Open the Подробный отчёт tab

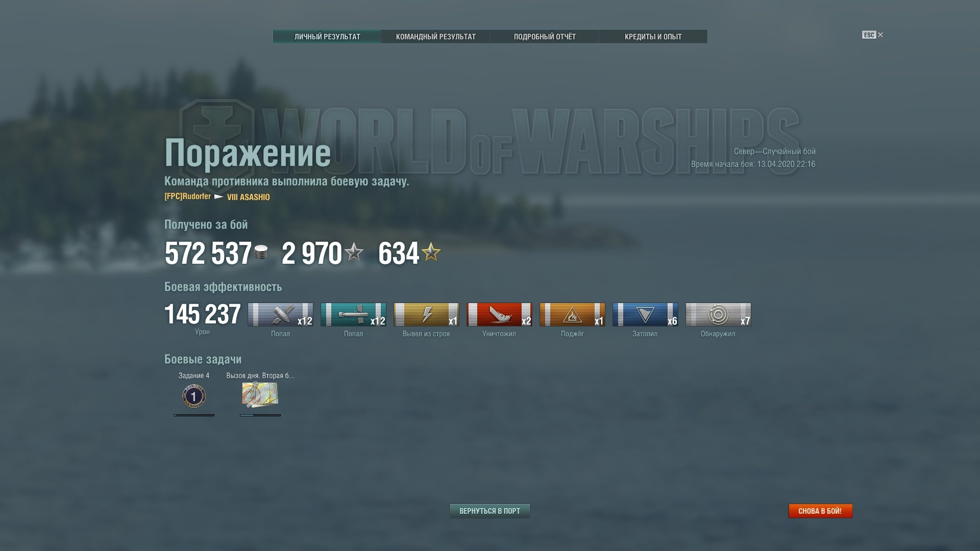(x=545, y=37)
